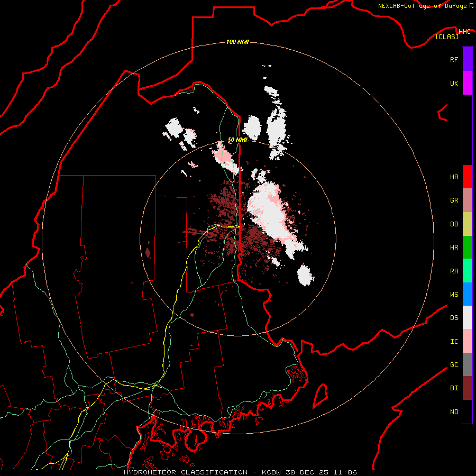Click the ND legend label
476x476 pixels.
(454, 411)
